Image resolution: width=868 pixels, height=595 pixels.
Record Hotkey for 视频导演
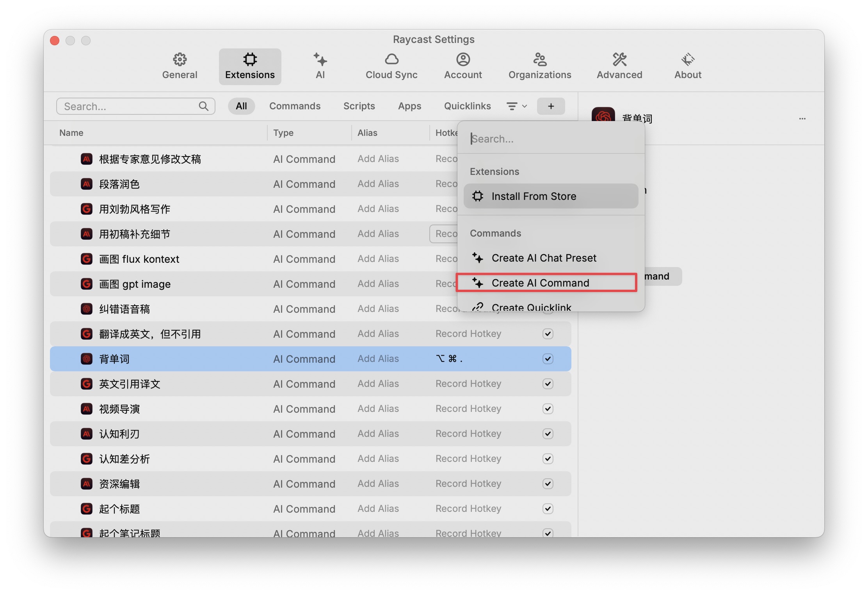pyautogui.click(x=468, y=409)
